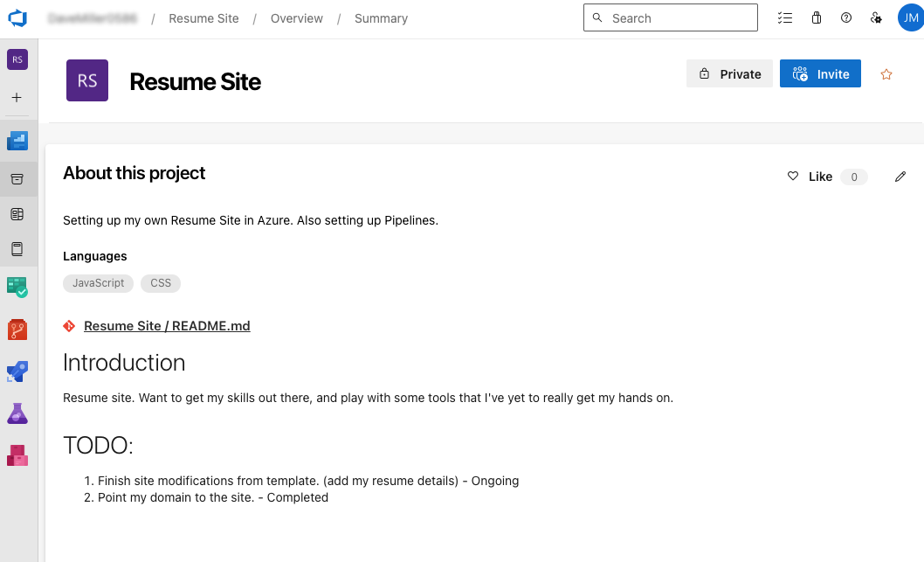924x562 pixels.
Task: Favorite Resume Site using the star
Action: (886, 74)
